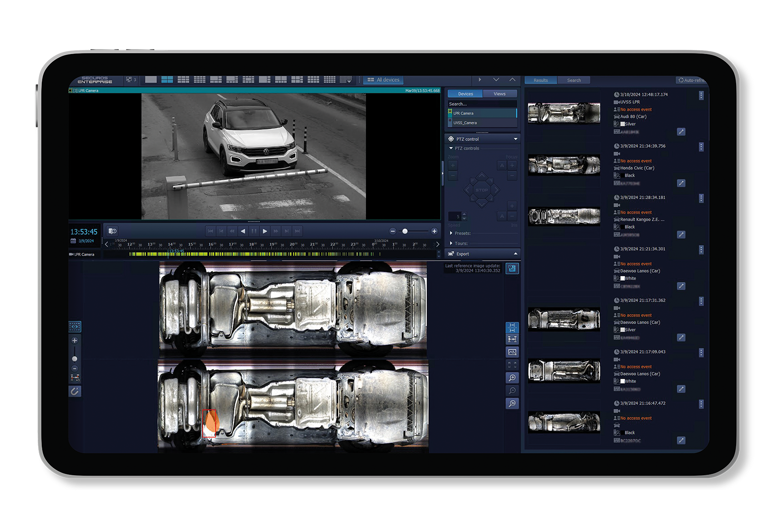782x532 pixels.
Task: Open the three-dot menu for Honda Civic result
Action: pos(701,147)
